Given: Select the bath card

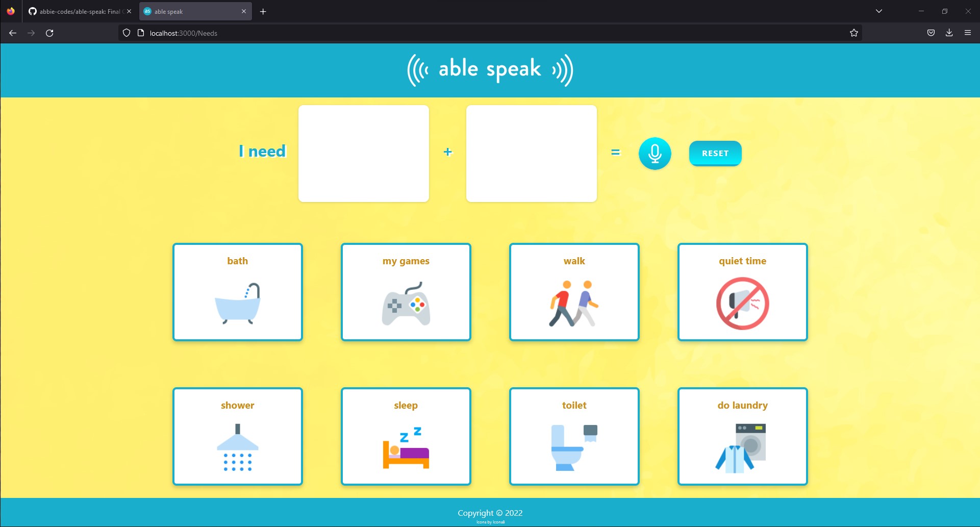Looking at the screenshot, I should point(238,292).
